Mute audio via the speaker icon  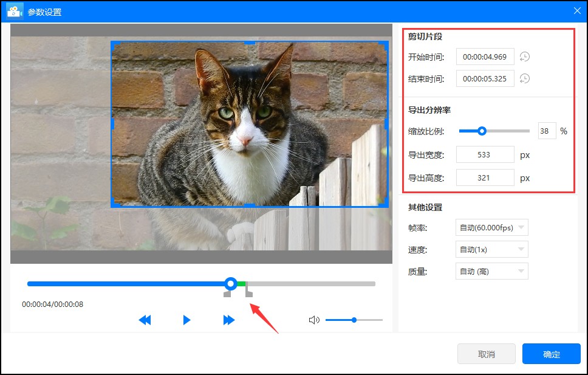314,320
